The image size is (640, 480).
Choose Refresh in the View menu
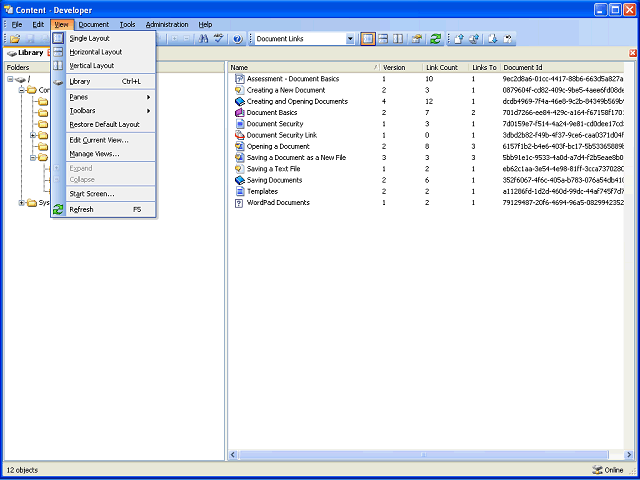coord(103,209)
